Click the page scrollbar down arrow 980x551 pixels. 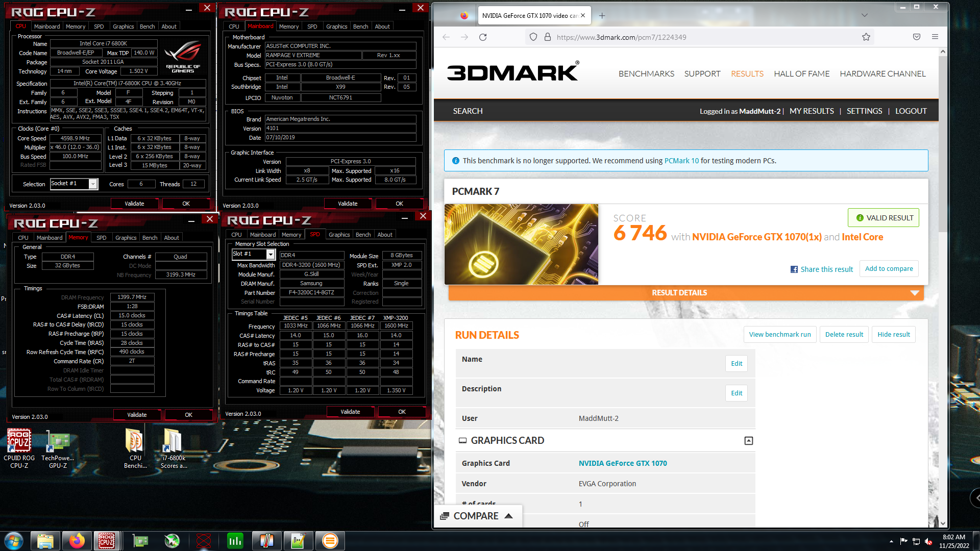click(x=943, y=523)
